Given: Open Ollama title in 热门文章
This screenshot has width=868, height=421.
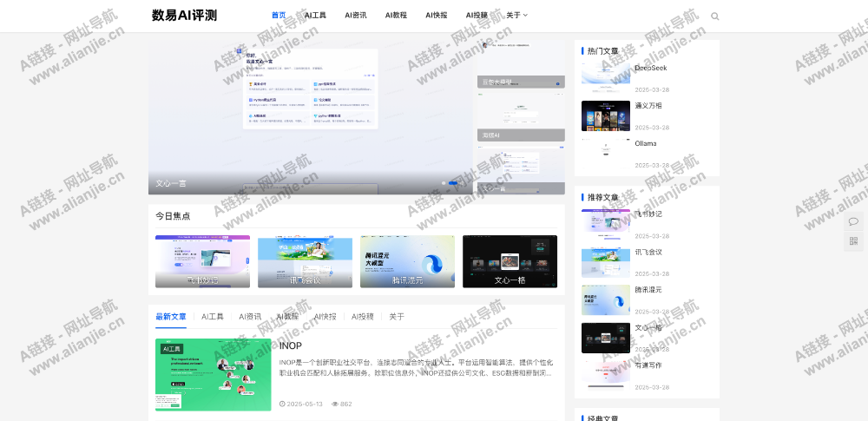Looking at the screenshot, I should coord(646,143).
